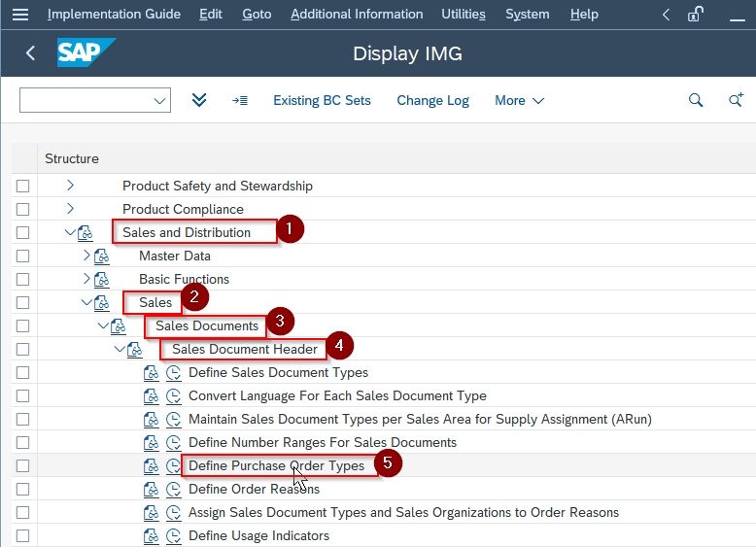756x547 pixels.
Task: Select Convert Language For Each Sales Document Type
Action: coord(337,395)
